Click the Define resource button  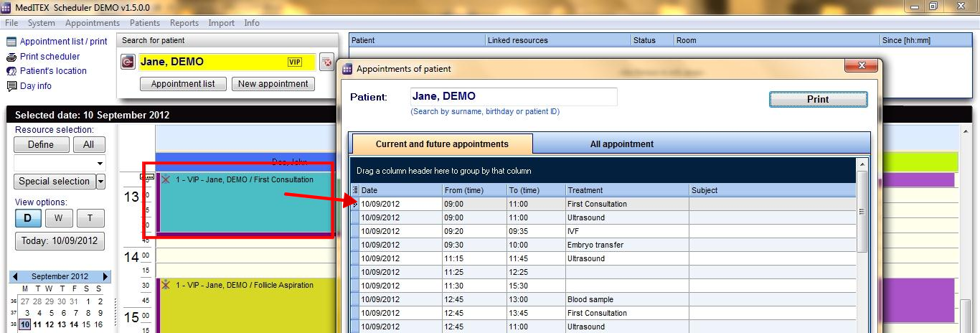[x=41, y=144]
